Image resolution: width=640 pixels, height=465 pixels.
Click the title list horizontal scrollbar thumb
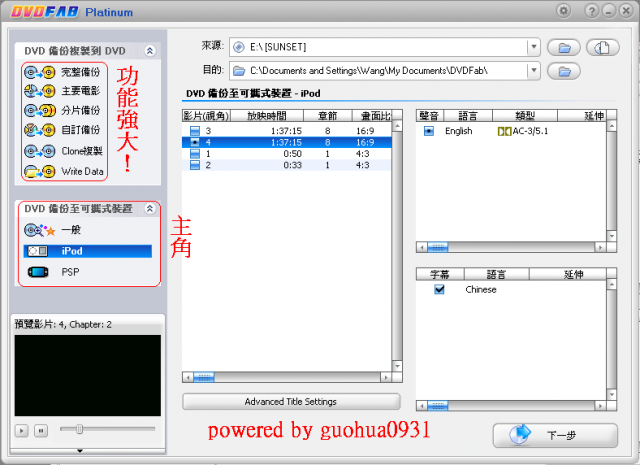click(x=204, y=377)
